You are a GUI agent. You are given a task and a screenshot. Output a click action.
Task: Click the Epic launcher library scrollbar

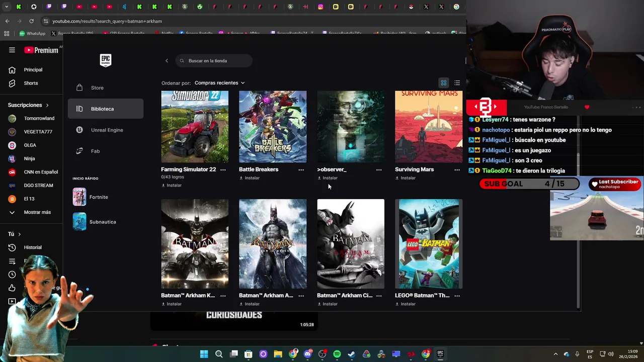pos(578,231)
